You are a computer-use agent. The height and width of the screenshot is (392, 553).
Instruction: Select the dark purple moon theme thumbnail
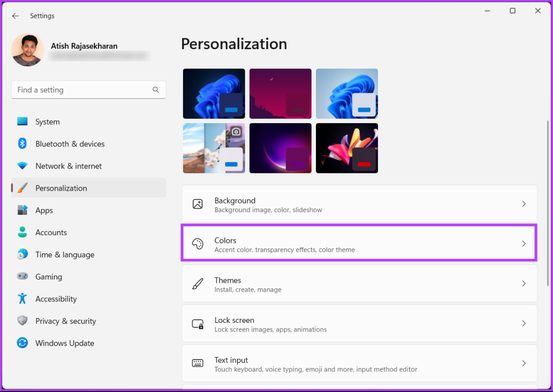[x=280, y=148]
